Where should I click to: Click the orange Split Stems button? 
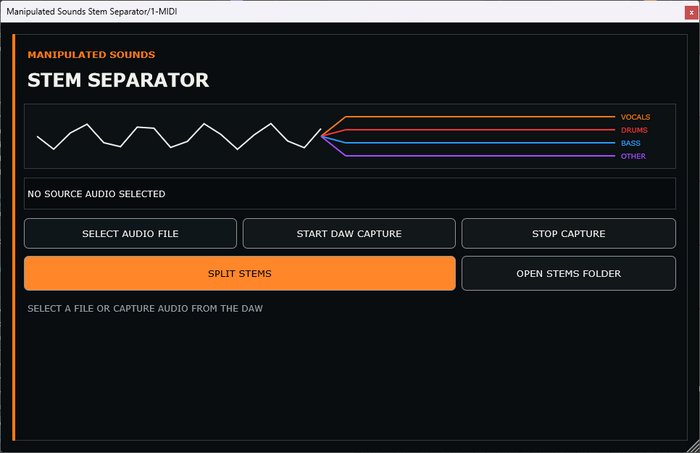240,274
